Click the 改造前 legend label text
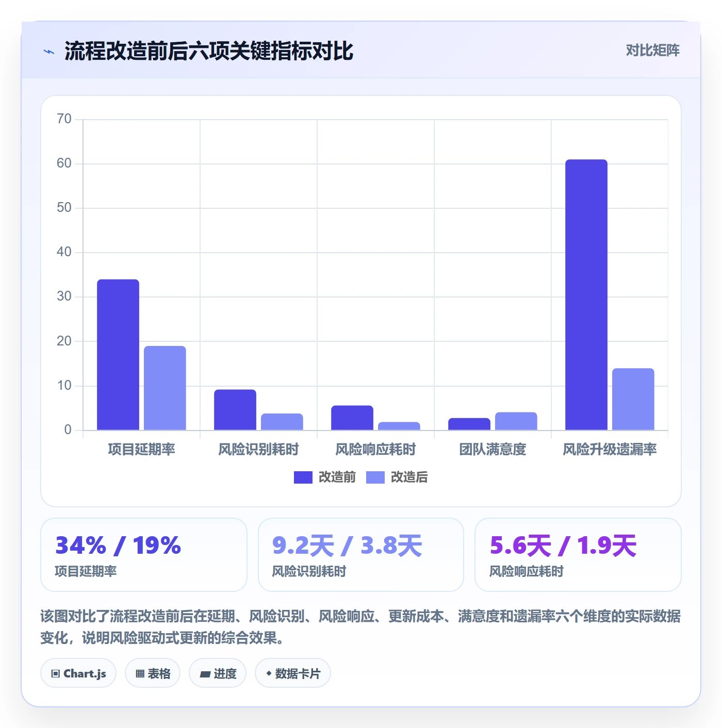This screenshot has height=728, width=722. click(337, 477)
